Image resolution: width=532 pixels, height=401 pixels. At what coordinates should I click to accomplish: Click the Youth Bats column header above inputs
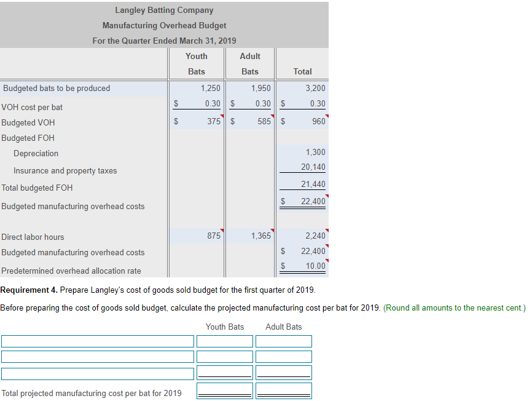pyautogui.click(x=225, y=327)
